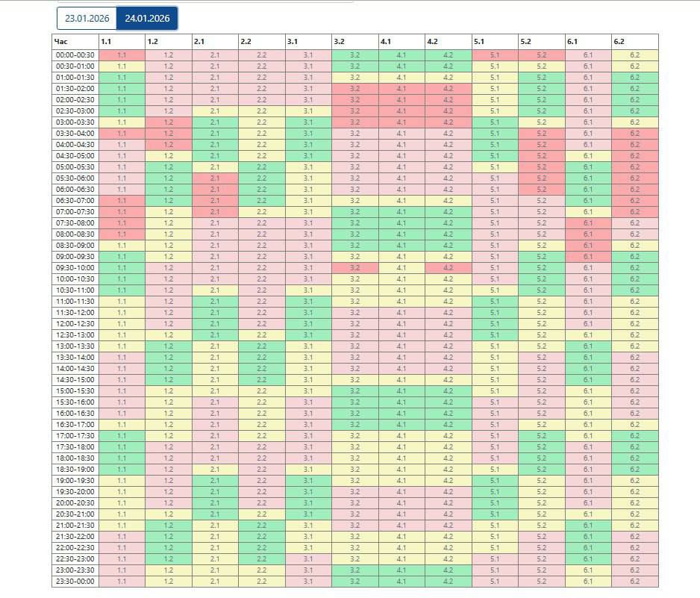Click the 1.1 column header
Viewport: 700px width, 598px height.
(x=122, y=42)
